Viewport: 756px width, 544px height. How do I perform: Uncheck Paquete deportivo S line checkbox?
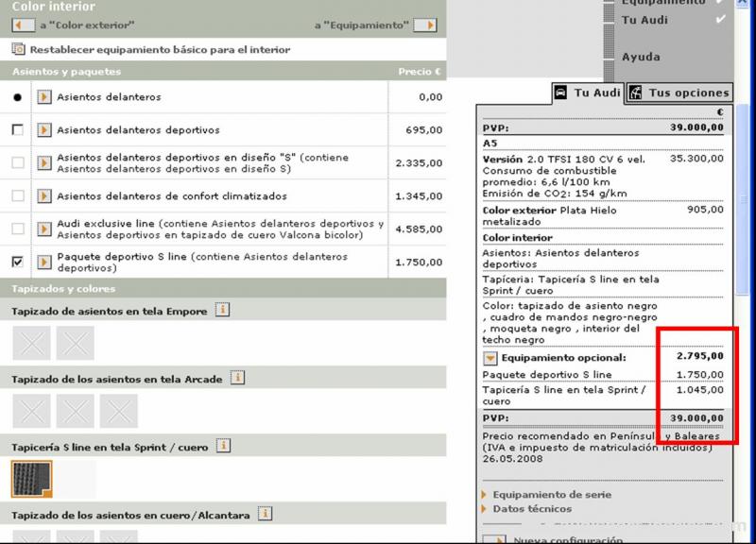17,262
